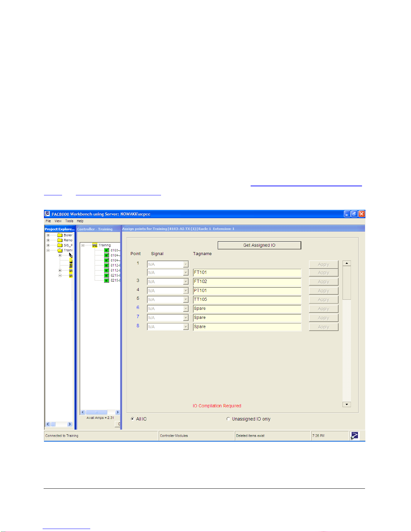Open the Signal dropdown for point 4
Viewport: 411px width, 532px height.
(186, 291)
